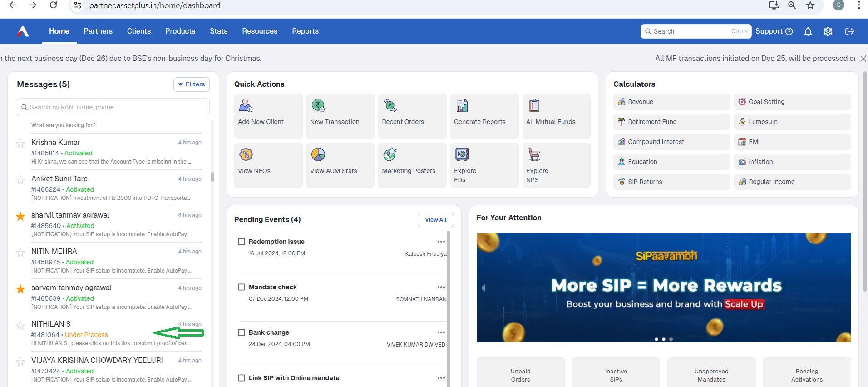The width and height of the screenshot is (868, 387).
Task: Open options menu for Redemption issue
Action: point(441,242)
